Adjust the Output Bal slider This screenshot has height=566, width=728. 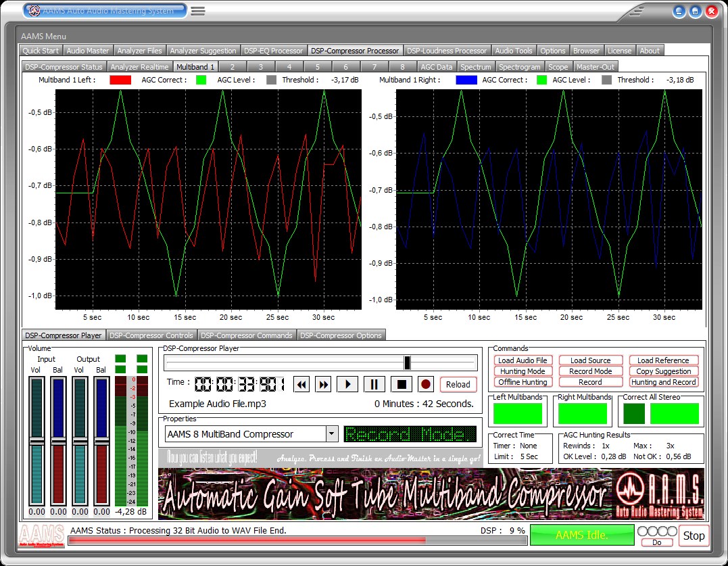(101, 441)
